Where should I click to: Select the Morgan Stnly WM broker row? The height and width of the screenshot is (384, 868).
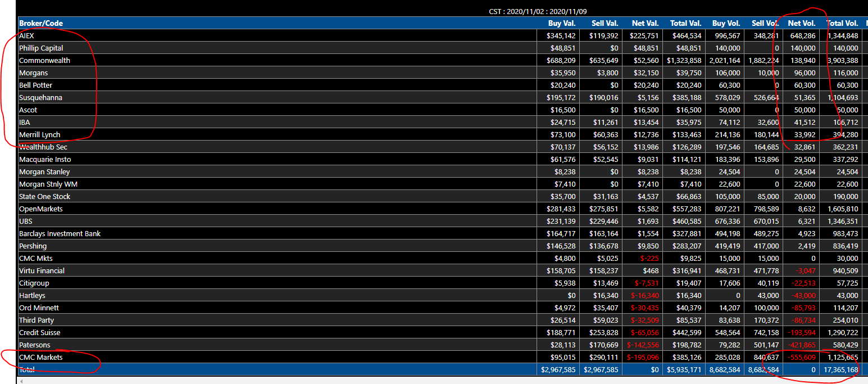[442, 184]
